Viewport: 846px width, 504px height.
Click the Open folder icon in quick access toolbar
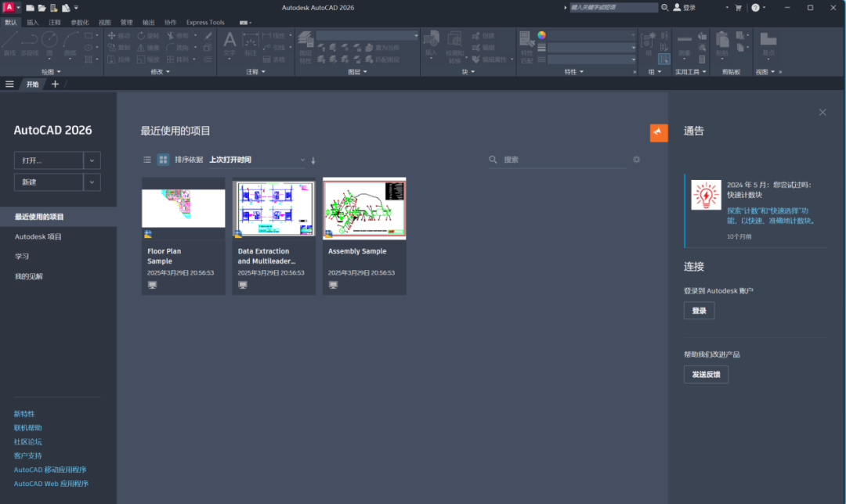pyautogui.click(x=42, y=8)
